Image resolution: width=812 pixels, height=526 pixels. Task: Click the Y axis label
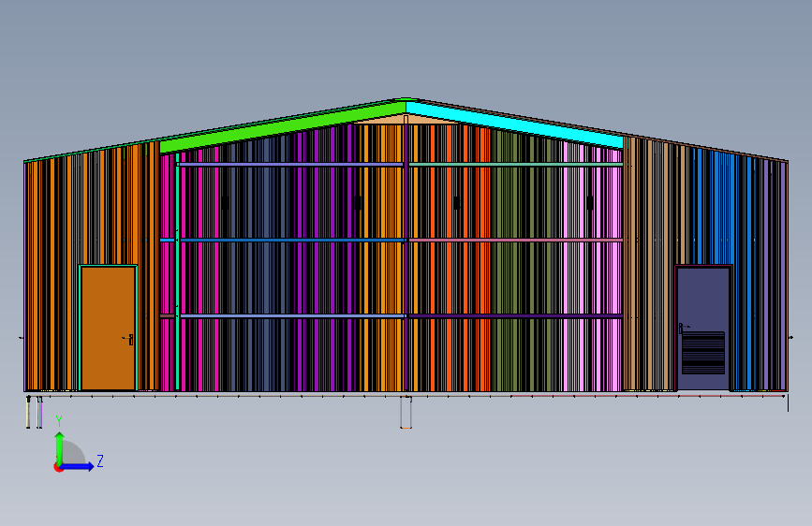[59, 421]
